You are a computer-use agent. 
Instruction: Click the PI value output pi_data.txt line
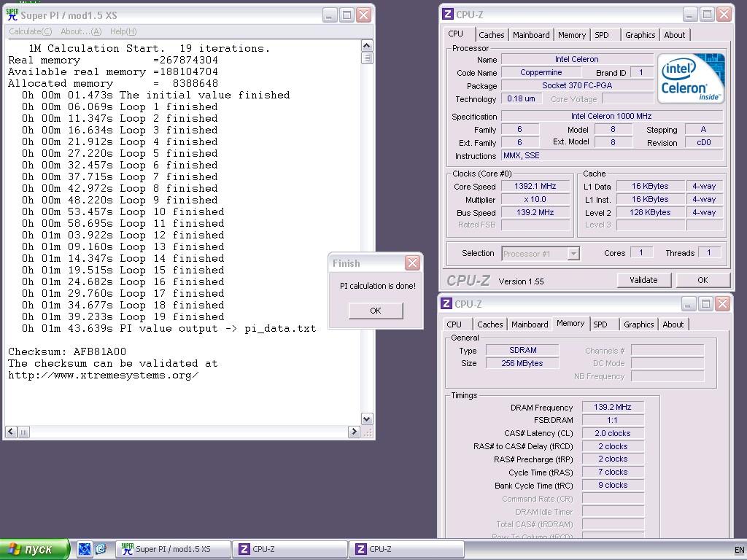click(x=169, y=329)
